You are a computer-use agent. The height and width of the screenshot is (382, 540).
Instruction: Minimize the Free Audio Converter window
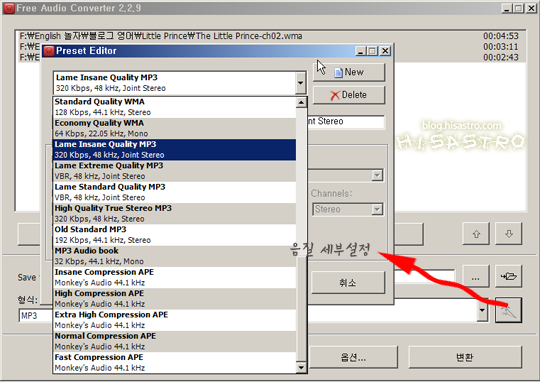pos(506,8)
